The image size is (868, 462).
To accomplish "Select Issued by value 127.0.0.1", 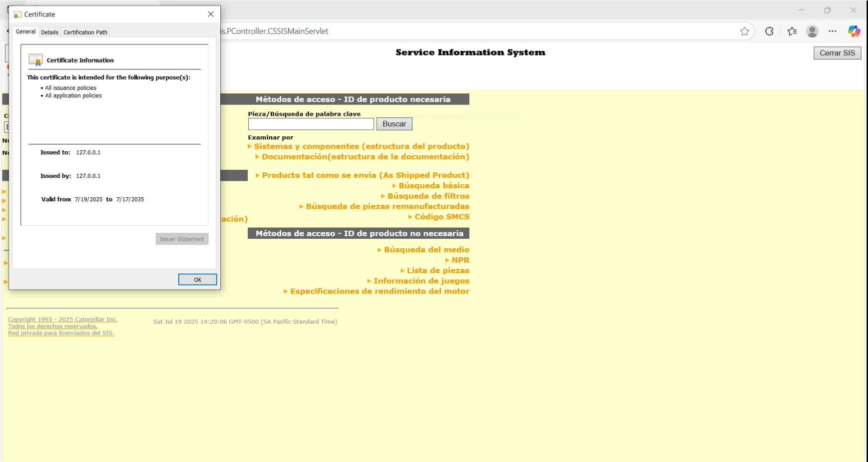I will click(88, 176).
